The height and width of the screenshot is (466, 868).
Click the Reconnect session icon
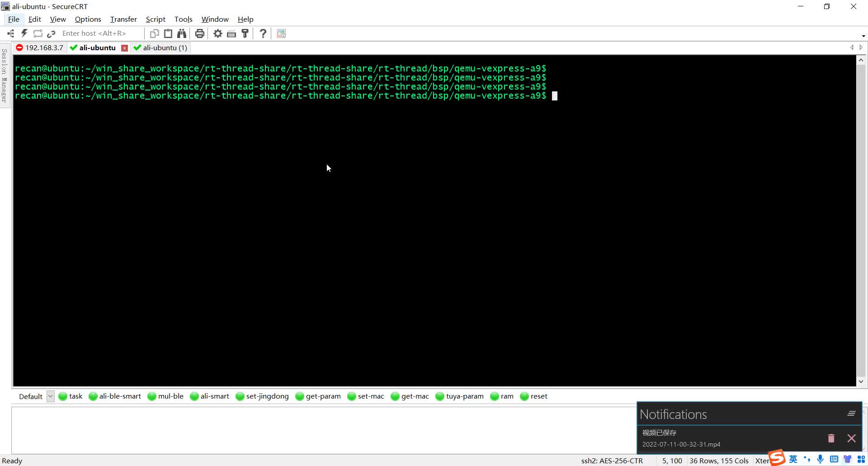(38, 33)
